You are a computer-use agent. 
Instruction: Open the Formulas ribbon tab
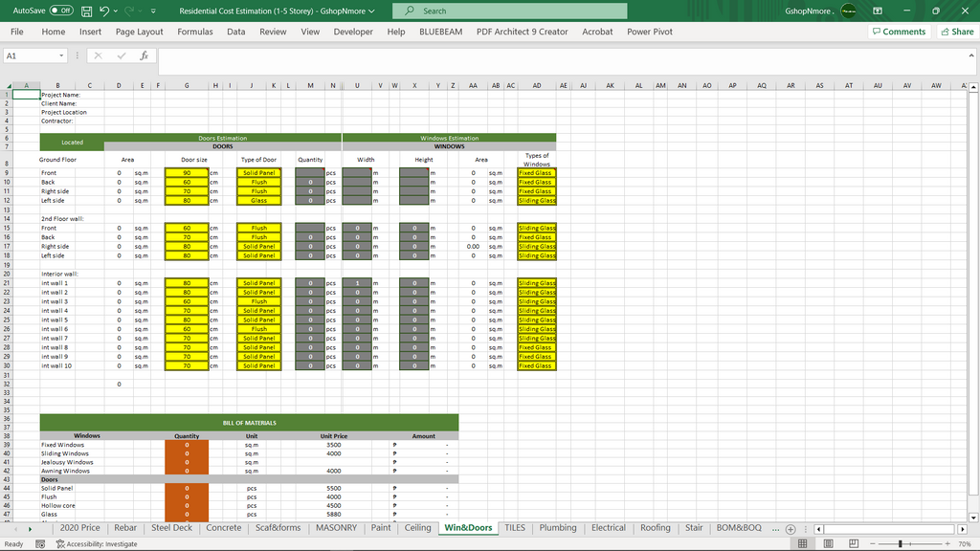[195, 32]
